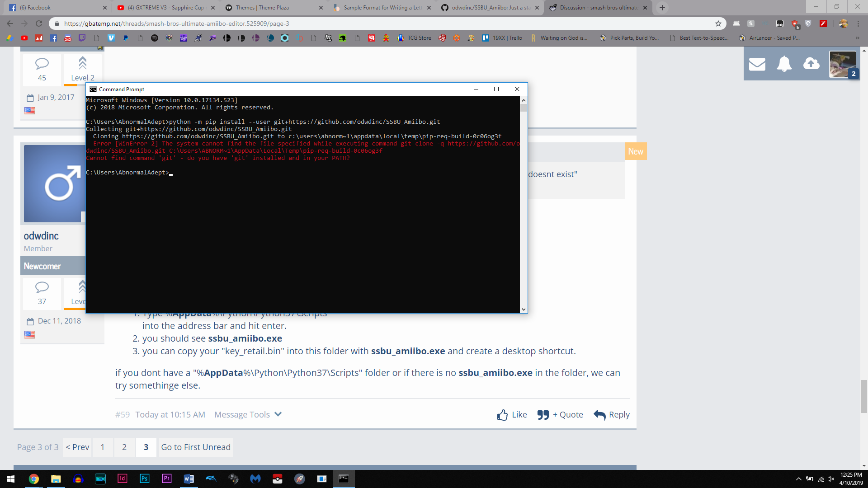The height and width of the screenshot is (488, 868).
Task: Click the Level 2 badge icon
Action: pyautogui.click(x=82, y=63)
